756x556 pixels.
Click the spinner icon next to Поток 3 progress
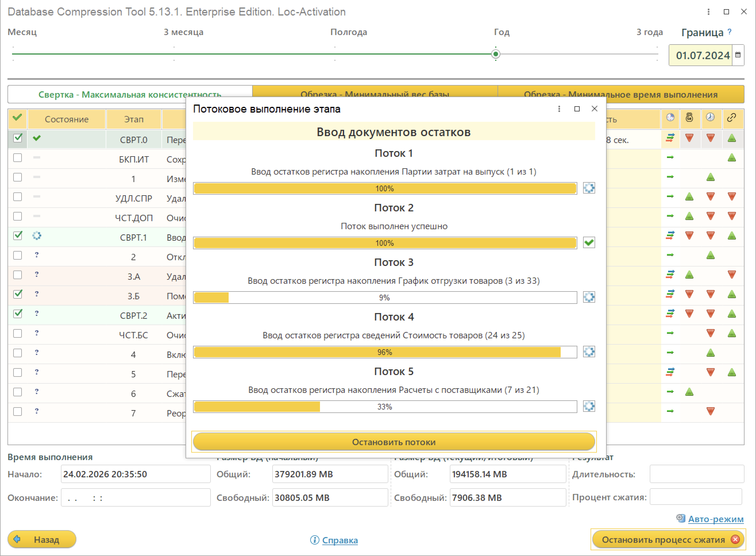tap(589, 297)
